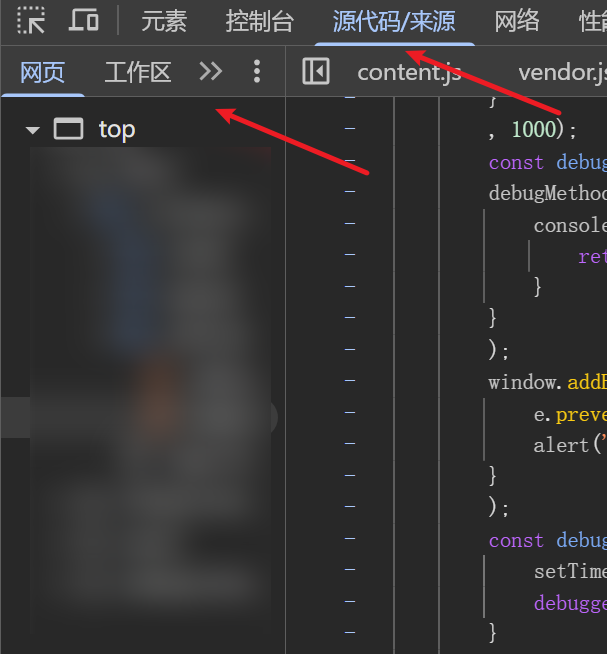This screenshot has height=654, width=607.
Task: Show more navigator tabs with double chevron
Action: [x=210, y=71]
